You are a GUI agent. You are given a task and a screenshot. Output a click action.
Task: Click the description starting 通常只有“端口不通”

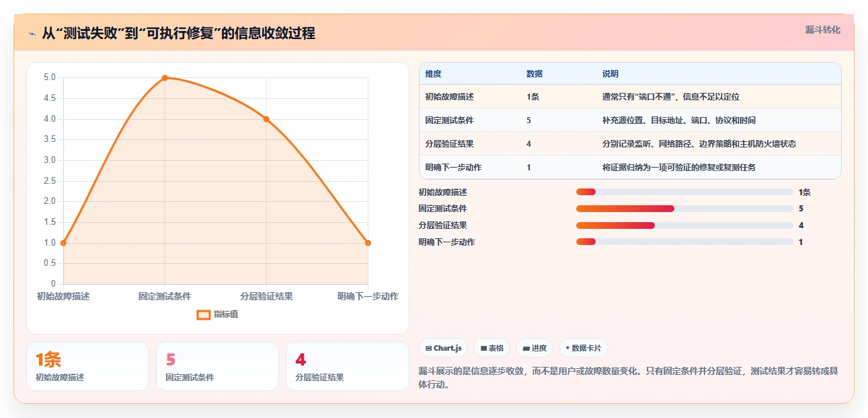point(671,97)
